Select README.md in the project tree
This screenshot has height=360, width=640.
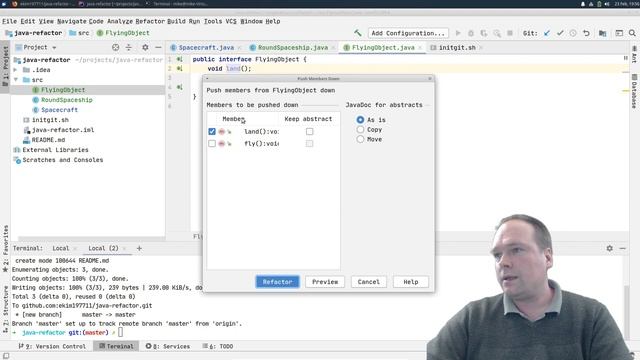coord(48,140)
